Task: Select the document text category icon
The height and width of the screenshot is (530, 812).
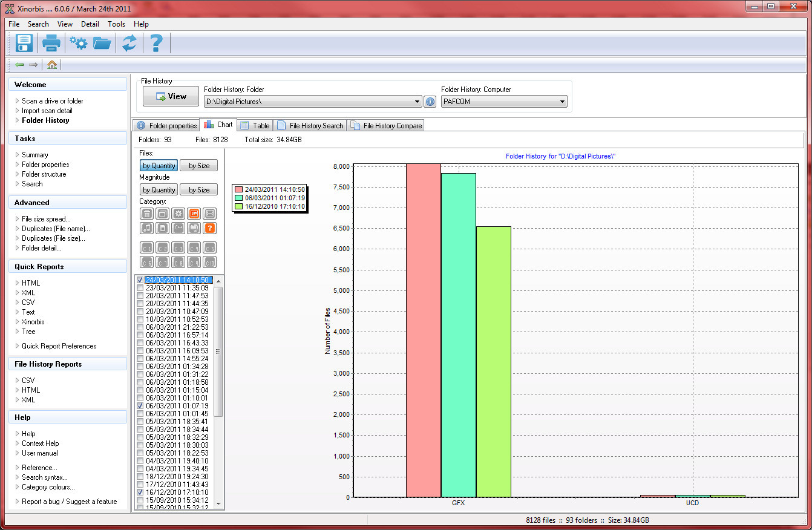Action: coord(162,228)
